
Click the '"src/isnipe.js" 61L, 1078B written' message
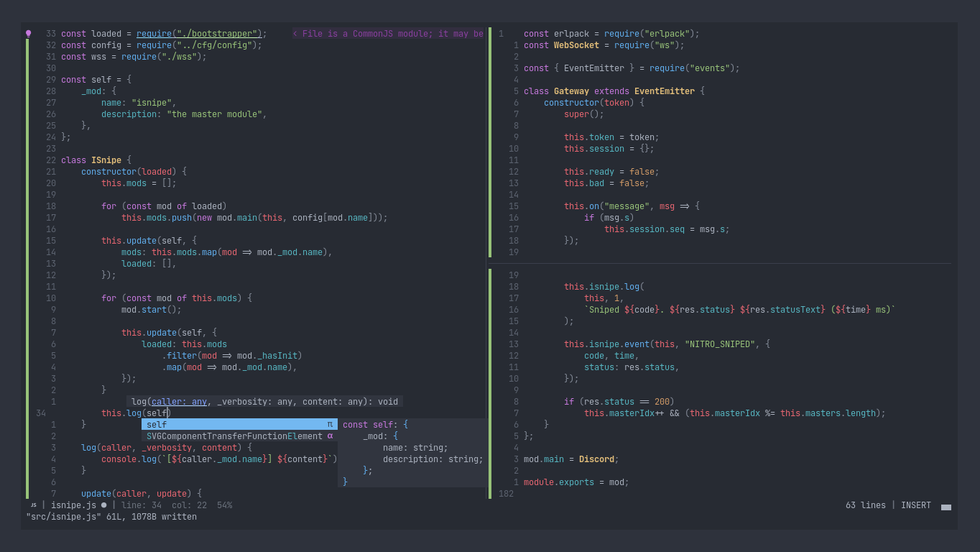pos(111,517)
